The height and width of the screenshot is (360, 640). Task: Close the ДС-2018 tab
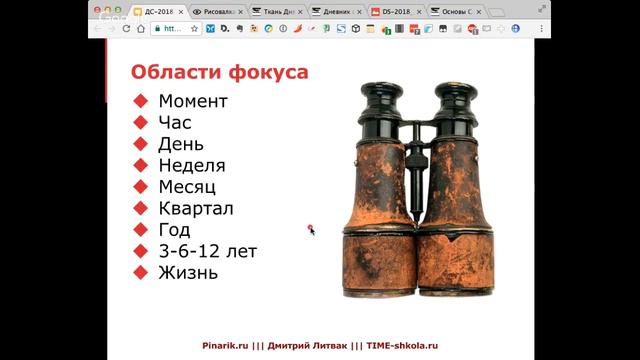coord(181,12)
